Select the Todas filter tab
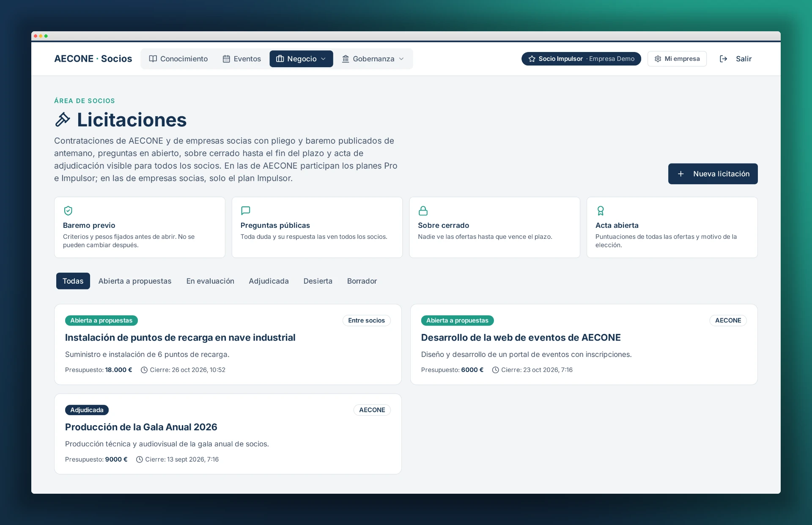 73,281
